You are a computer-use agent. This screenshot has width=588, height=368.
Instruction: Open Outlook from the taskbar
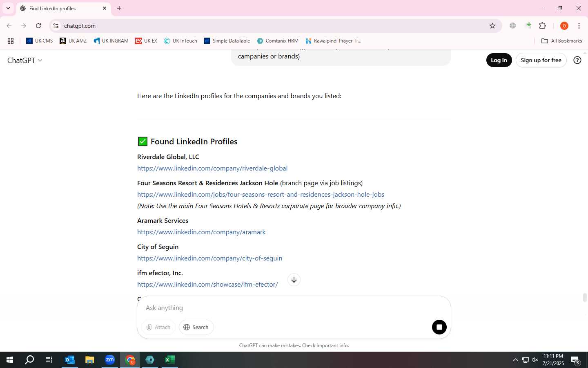70,360
